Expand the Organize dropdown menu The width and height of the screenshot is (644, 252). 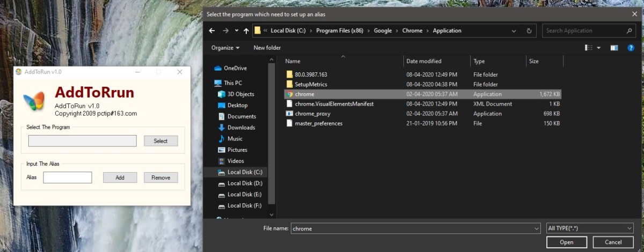(x=225, y=48)
